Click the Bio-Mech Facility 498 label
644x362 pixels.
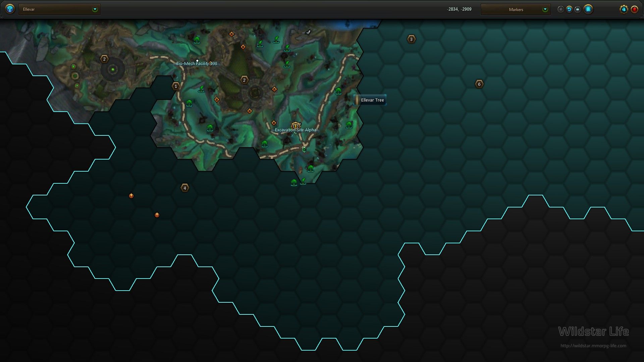197,63
